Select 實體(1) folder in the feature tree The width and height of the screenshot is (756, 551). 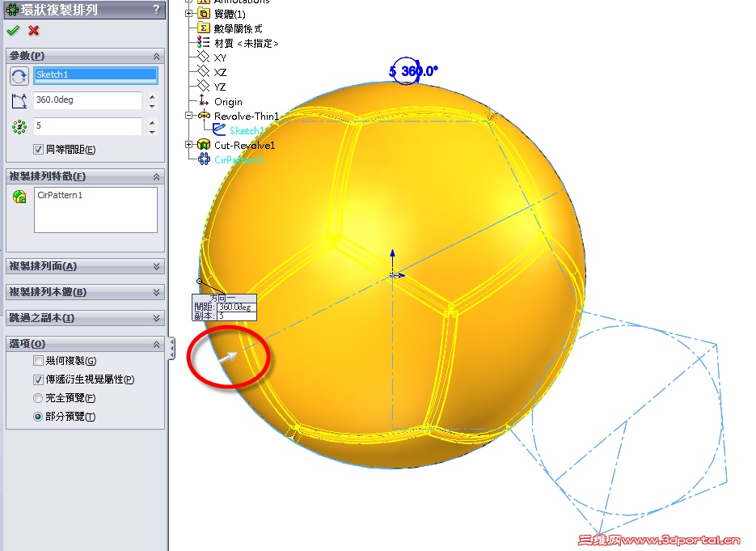pos(230,14)
